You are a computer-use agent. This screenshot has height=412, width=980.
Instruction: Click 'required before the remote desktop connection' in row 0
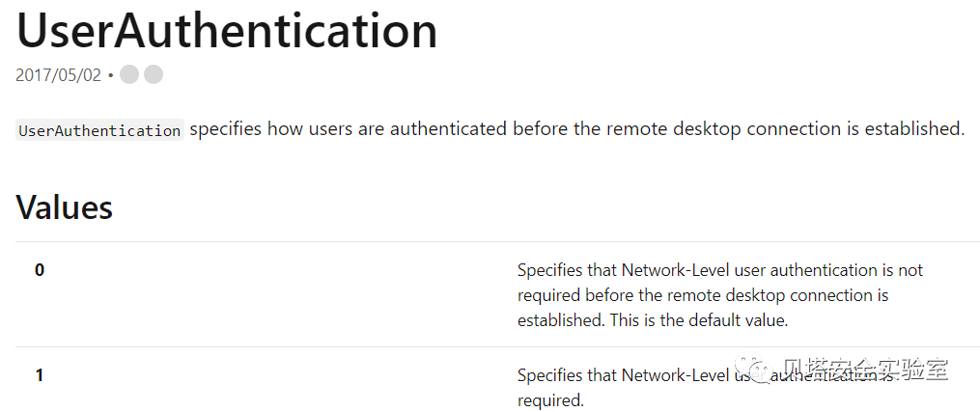[703, 294]
